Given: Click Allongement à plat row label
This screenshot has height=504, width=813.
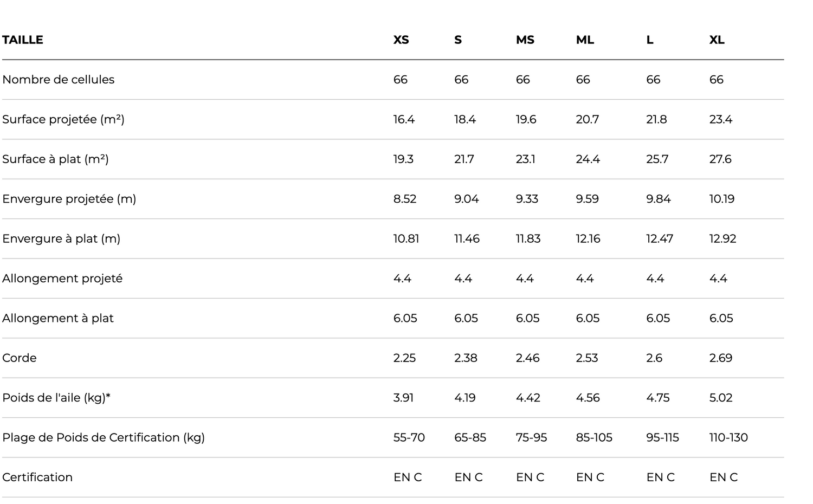Looking at the screenshot, I should click(x=58, y=318).
